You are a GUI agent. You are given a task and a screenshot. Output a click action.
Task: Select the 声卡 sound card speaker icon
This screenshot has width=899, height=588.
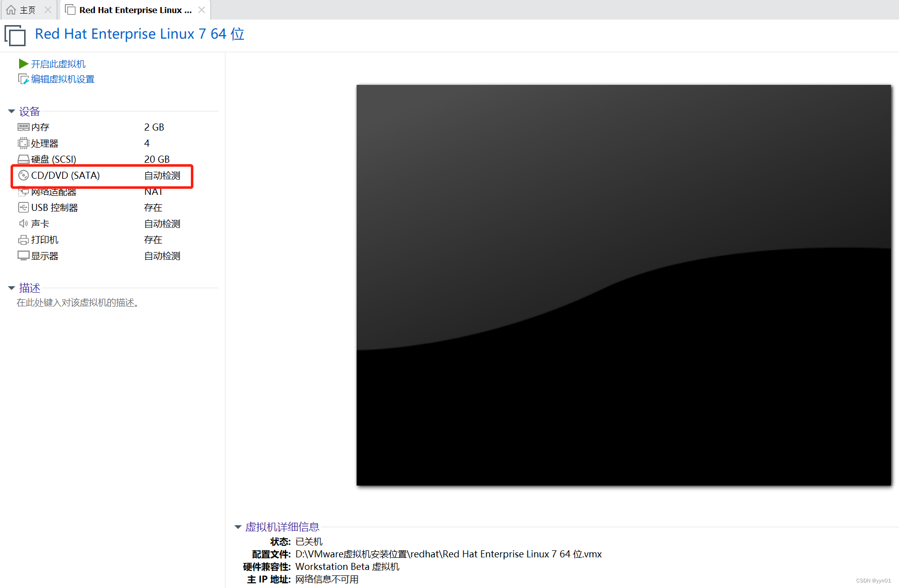(24, 223)
